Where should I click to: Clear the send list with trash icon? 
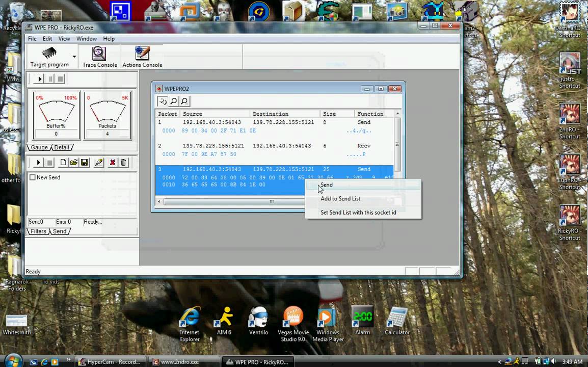pos(123,163)
